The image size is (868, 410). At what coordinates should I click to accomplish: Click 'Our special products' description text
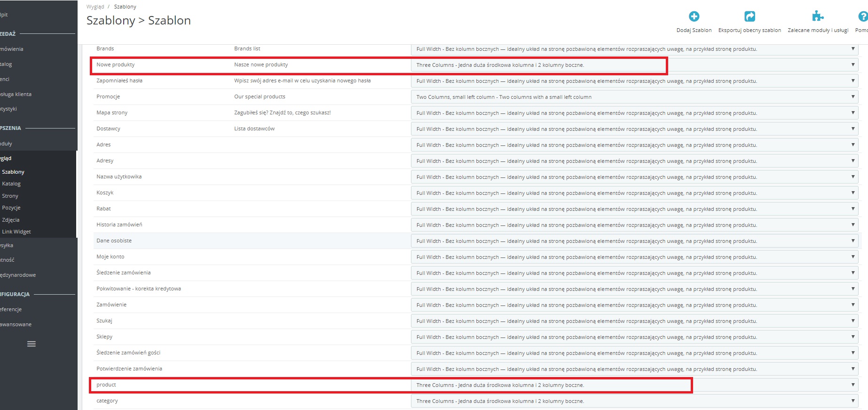tap(260, 96)
